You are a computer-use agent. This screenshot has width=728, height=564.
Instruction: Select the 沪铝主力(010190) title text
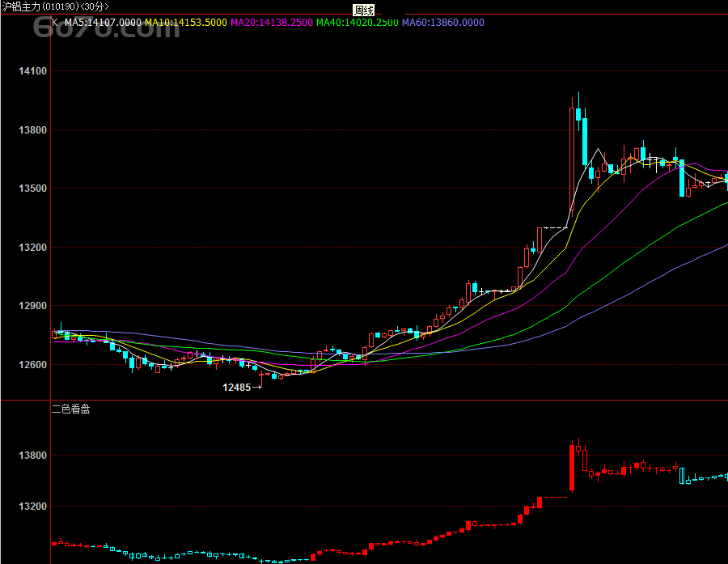[x=41, y=7]
